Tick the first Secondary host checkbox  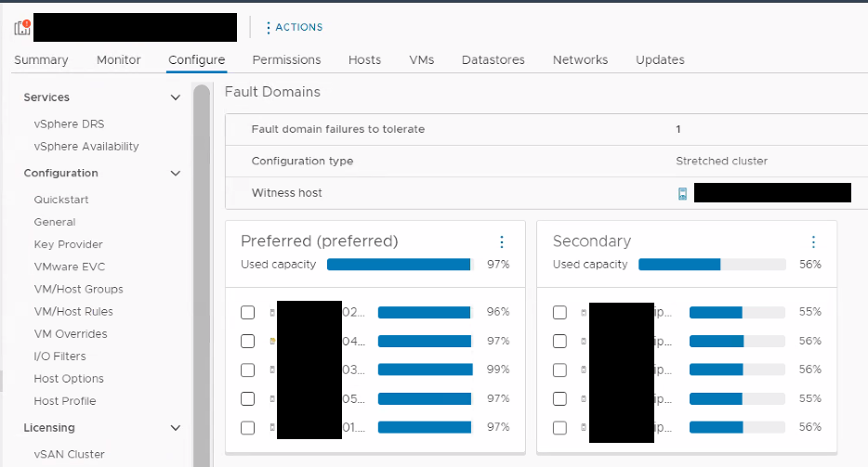click(x=559, y=313)
